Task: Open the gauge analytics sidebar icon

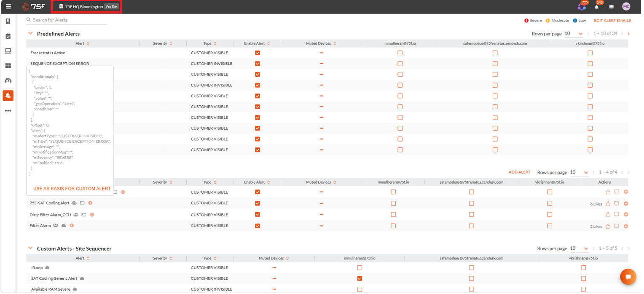Action: point(8,80)
